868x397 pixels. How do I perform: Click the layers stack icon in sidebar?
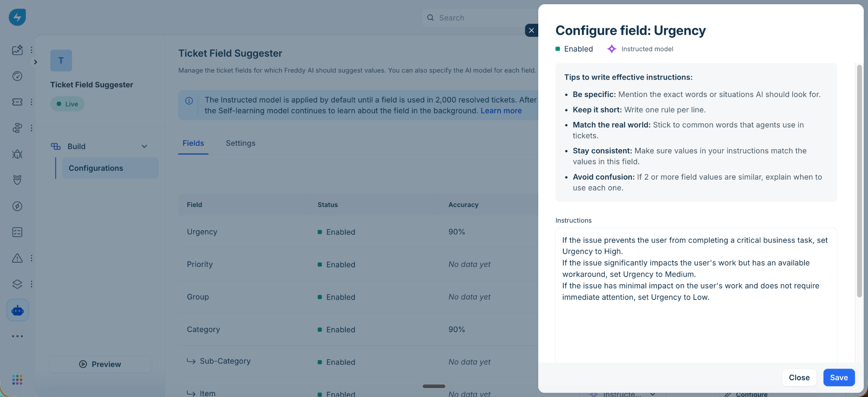click(x=17, y=284)
